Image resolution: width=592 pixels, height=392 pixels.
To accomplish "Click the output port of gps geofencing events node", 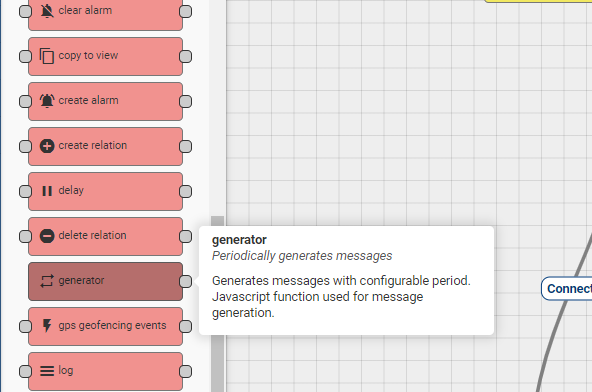I will (185, 326).
